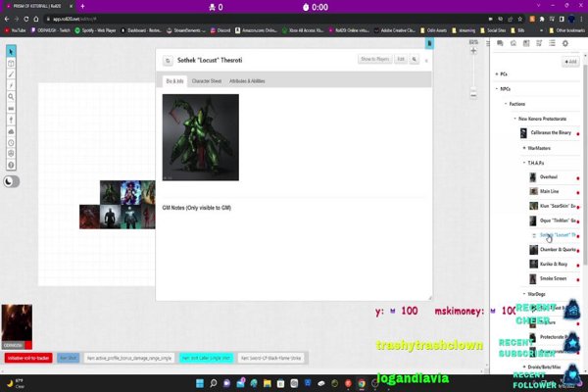Switch to the Character Sheet tab
588x392 pixels.
click(206, 81)
